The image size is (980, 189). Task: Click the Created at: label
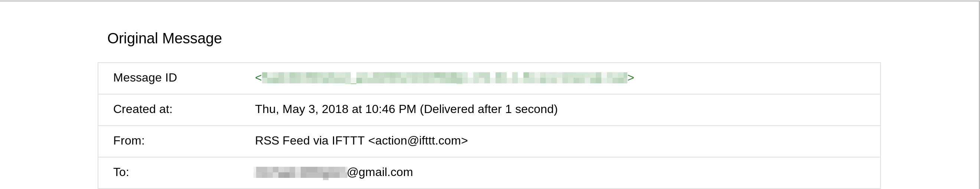[143, 109]
